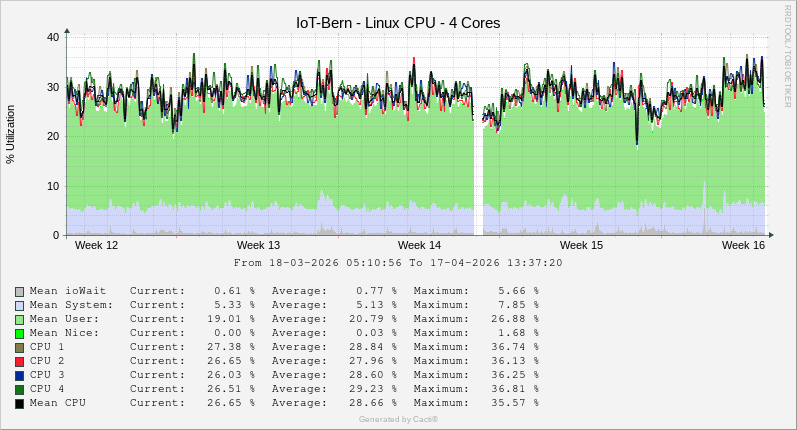Click the Week 12 x-axis label

(x=96, y=245)
